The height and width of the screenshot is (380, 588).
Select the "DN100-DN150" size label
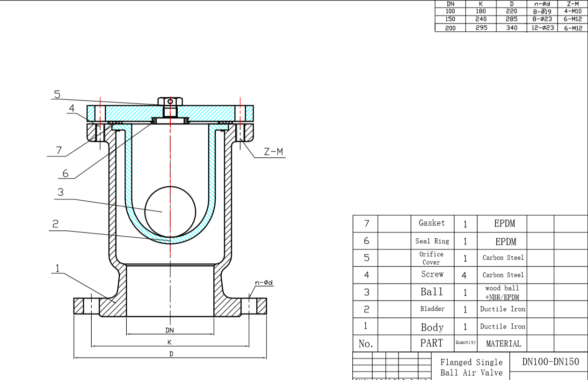click(x=551, y=362)
